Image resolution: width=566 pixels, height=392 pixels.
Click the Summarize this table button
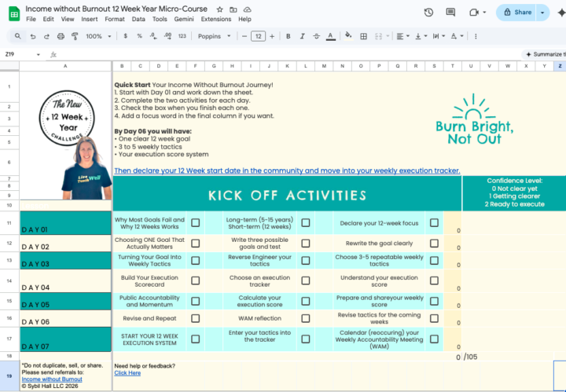point(544,54)
